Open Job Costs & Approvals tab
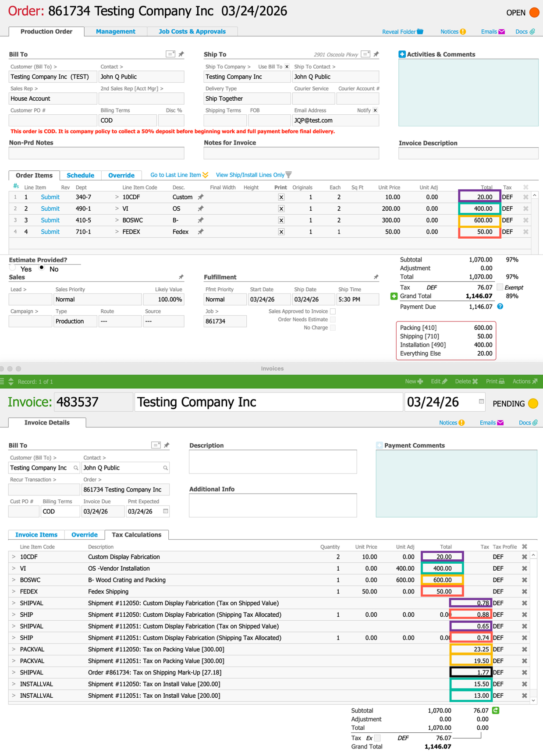Image resolution: width=543 pixels, height=756 pixels. coord(192,32)
